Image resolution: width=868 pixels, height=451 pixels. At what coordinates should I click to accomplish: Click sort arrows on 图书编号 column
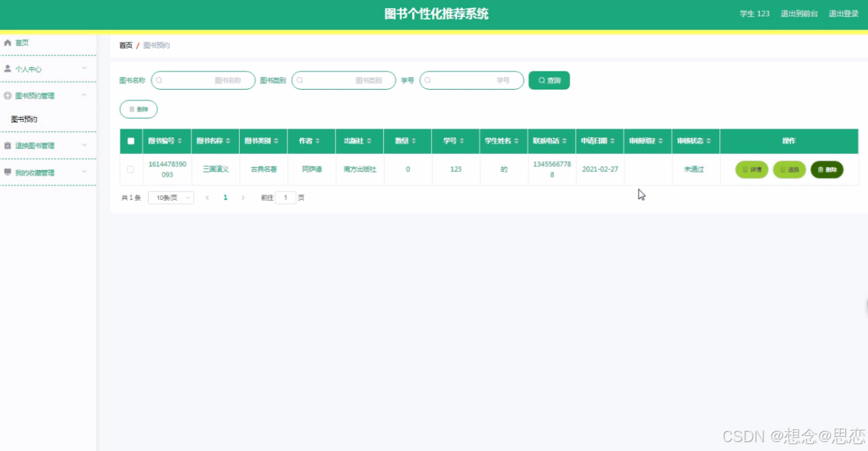[x=179, y=141]
